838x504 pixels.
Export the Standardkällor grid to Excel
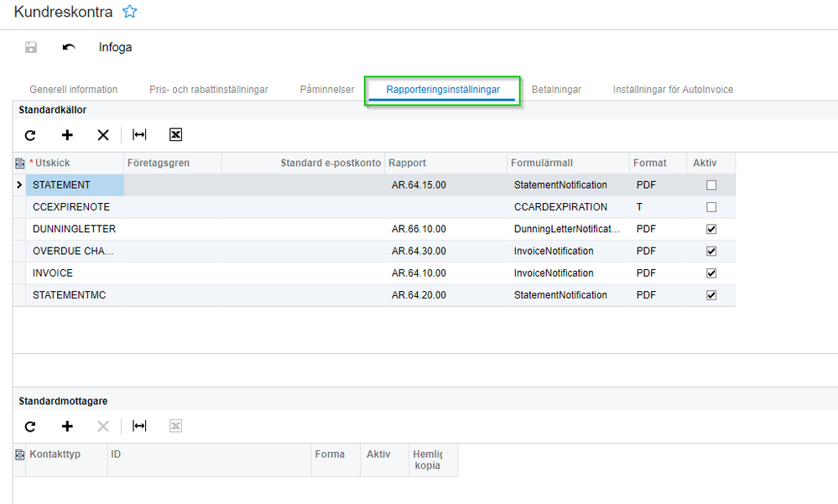175,135
